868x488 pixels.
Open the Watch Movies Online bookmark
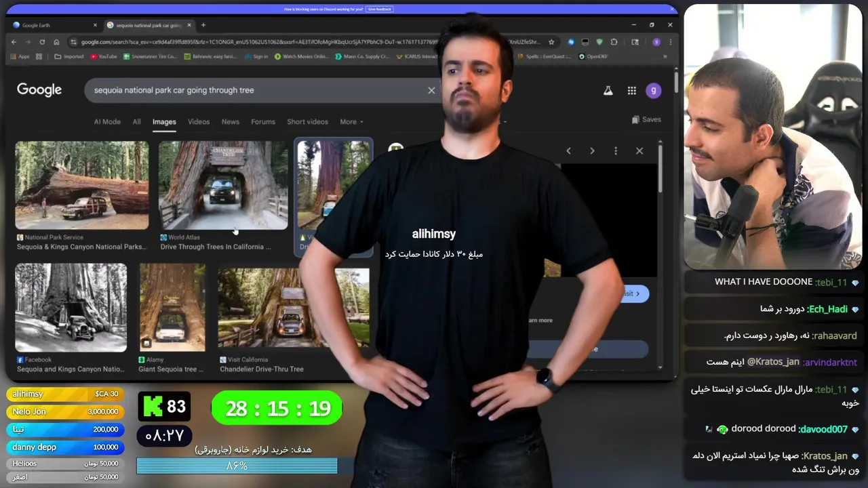pyautogui.click(x=301, y=57)
